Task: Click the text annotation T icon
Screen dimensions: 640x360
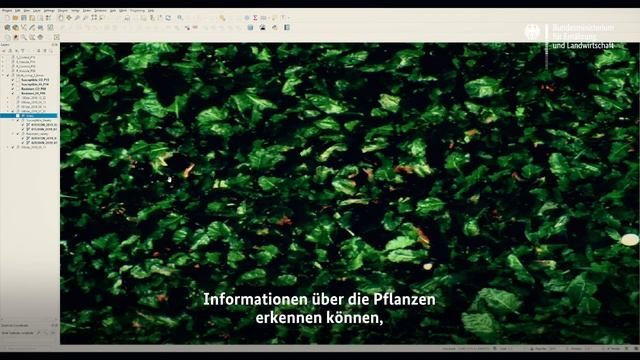Action: [x=283, y=18]
